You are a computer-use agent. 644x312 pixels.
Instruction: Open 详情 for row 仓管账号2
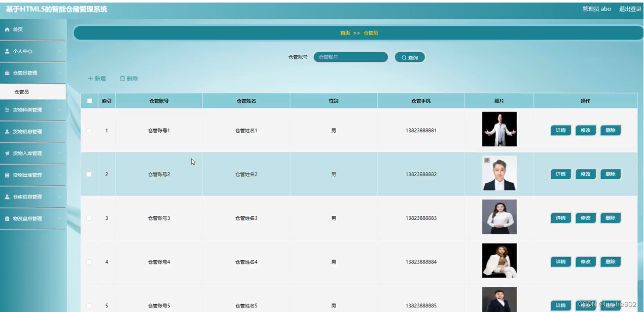tap(561, 174)
